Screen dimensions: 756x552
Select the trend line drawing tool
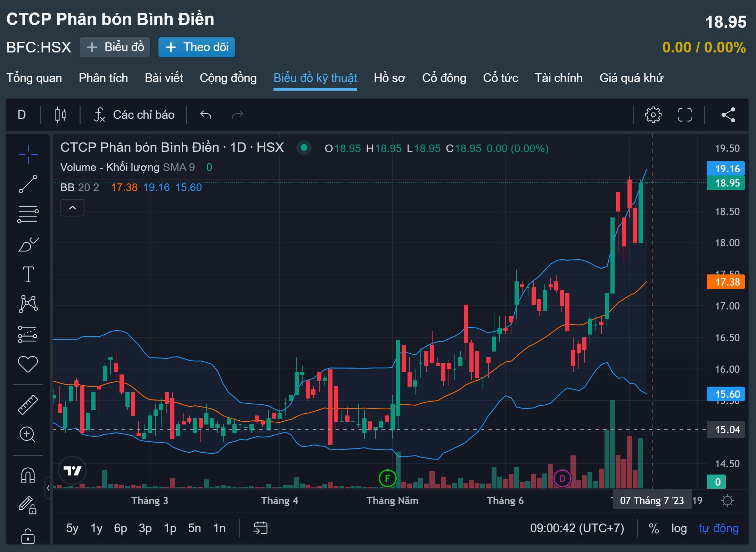[28, 184]
